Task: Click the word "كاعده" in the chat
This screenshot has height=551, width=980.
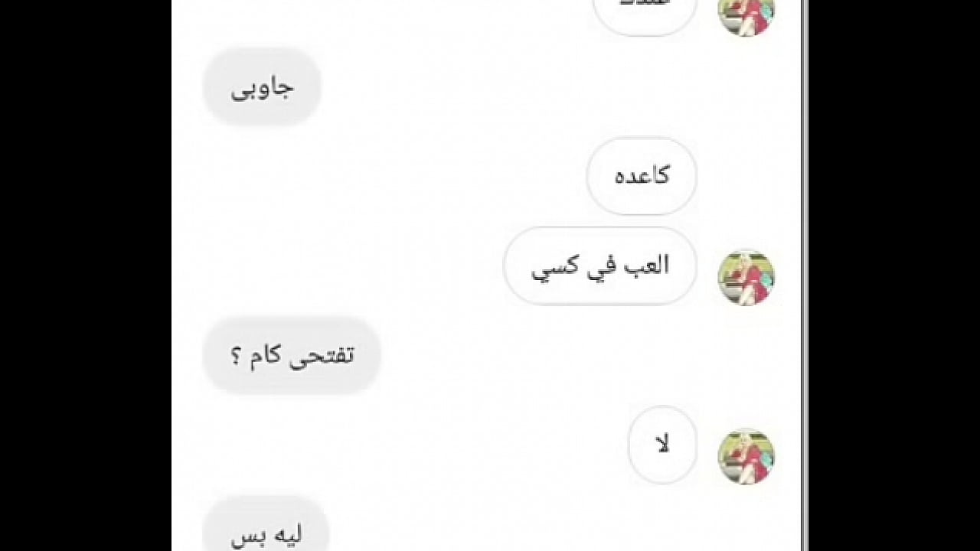Action: [x=642, y=176]
